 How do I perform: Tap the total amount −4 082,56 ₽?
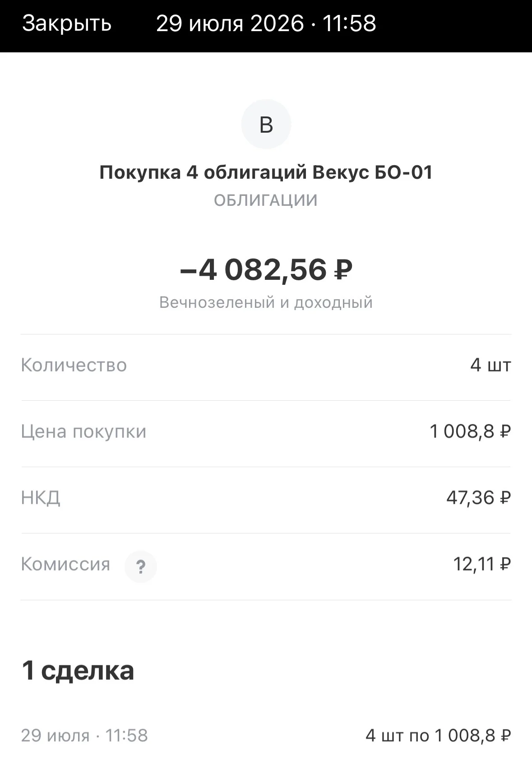[266, 269]
